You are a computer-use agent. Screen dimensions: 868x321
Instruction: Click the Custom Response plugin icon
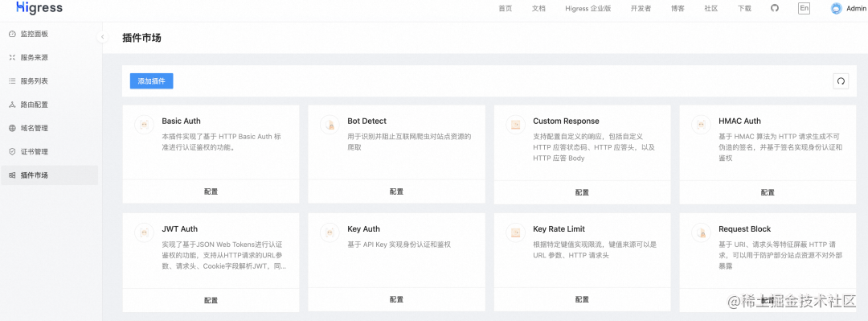click(x=515, y=125)
